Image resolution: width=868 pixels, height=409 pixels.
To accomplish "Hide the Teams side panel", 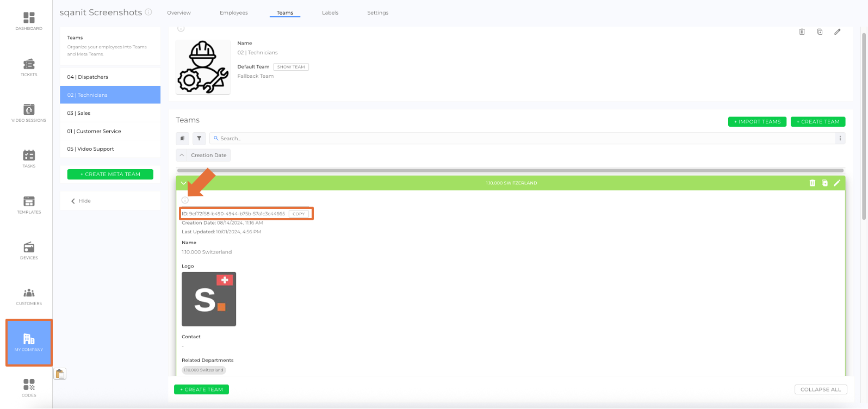I will coord(81,201).
